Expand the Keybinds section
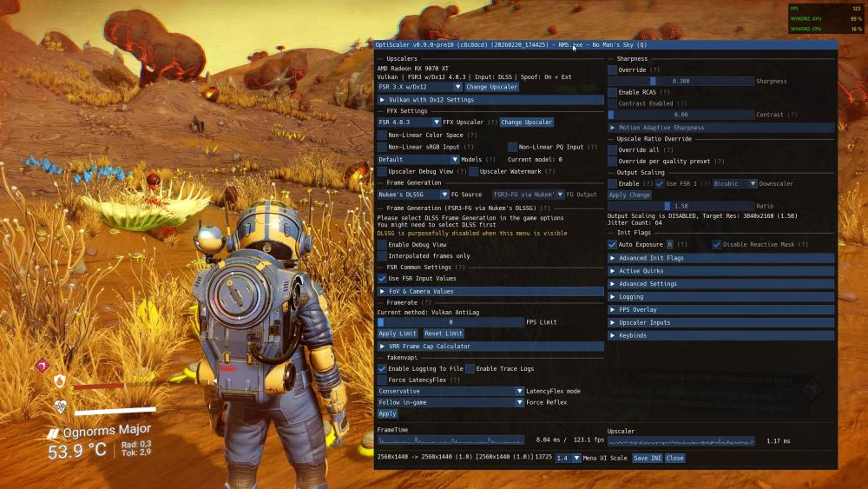This screenshot has height=489, width=868. [x=720, y=335]
